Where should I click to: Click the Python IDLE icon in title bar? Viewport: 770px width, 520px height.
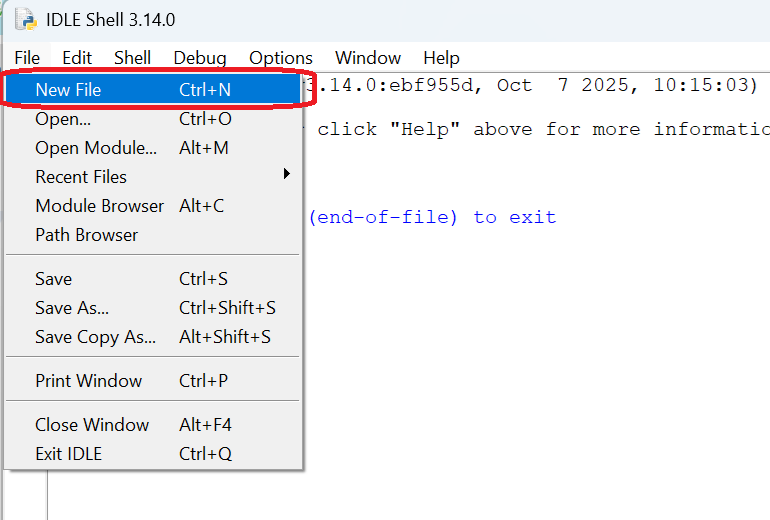[26, 20]
